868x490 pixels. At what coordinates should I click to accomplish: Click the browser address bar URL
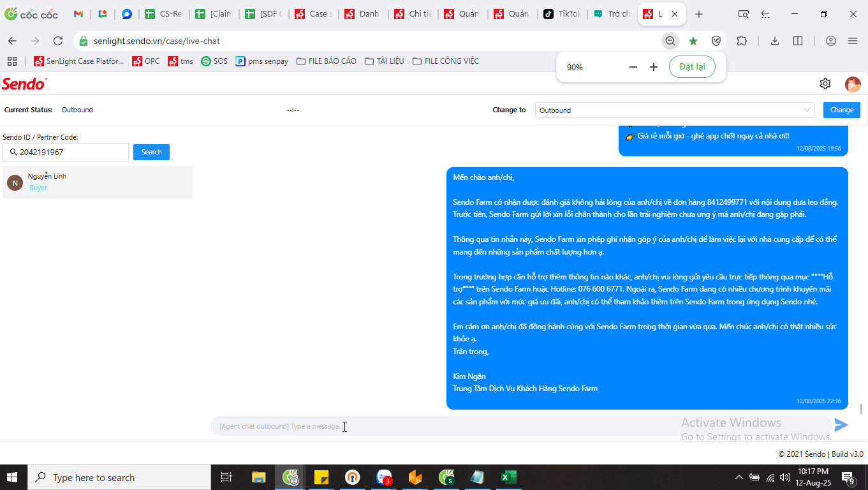point(157,41)
